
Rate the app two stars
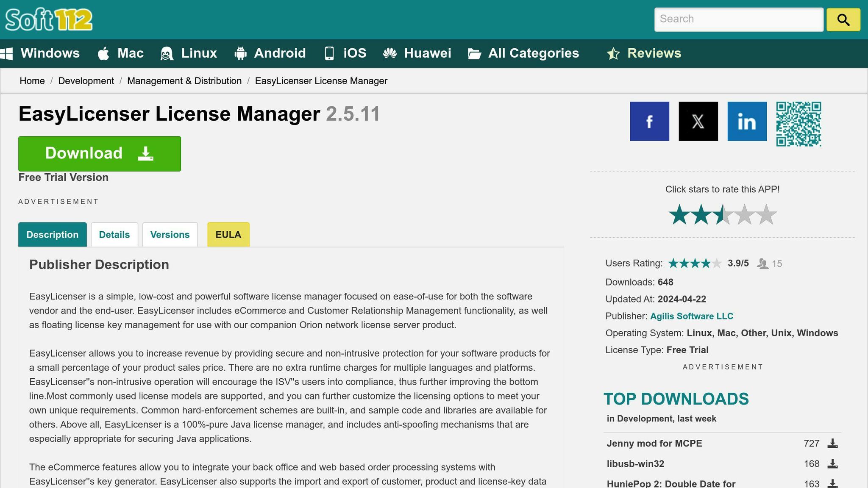[701, 215]
